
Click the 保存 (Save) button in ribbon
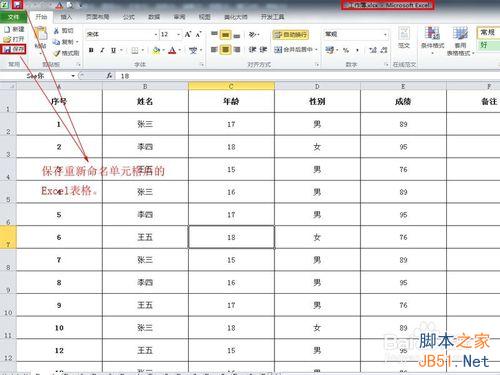click(x=14, y=49)
